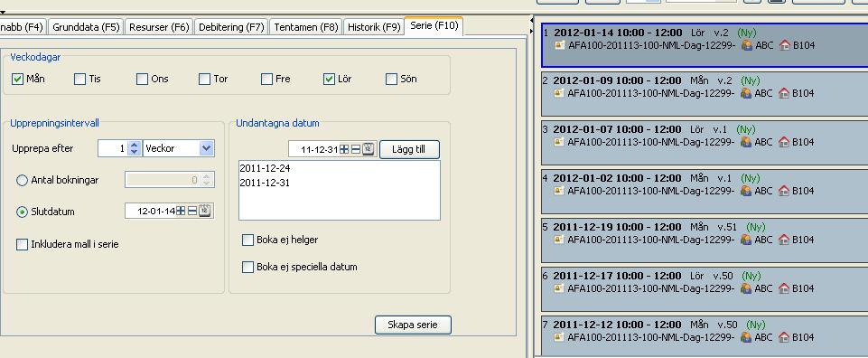Viewport: 868px width, 358px height.
Task: Switch to Tentamen (F8) tab
Action: 306,26
